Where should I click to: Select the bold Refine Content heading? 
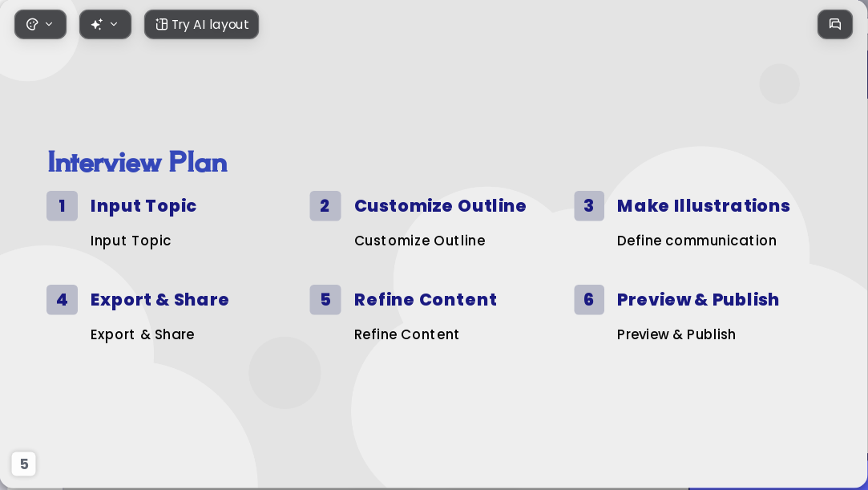[x=426, y=300]
